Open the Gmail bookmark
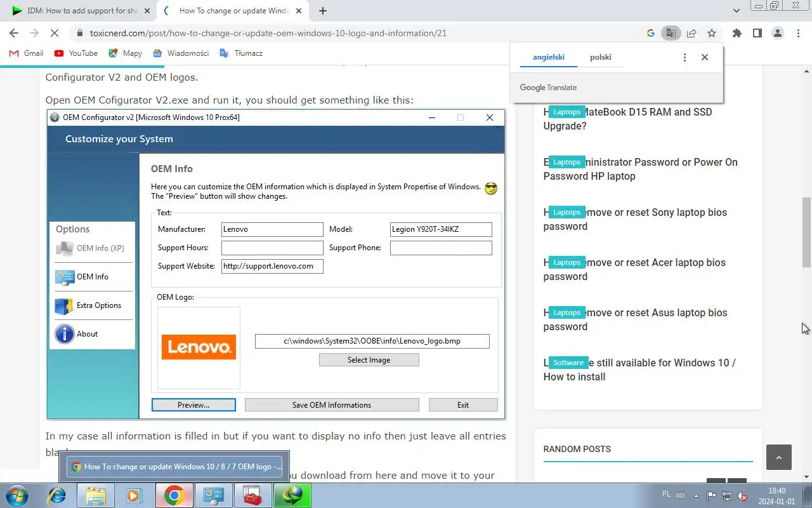 pos(26,53)
